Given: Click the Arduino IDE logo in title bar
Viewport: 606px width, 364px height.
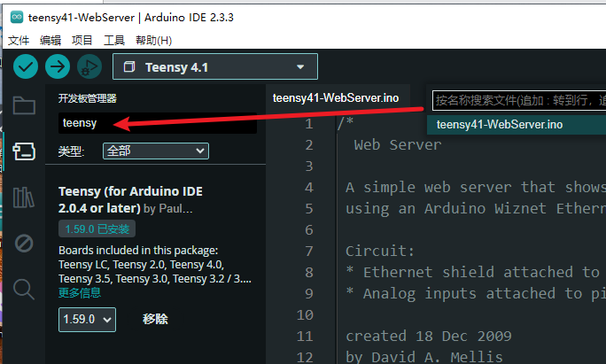Looking at the screenshot, I should pos(17,17).
